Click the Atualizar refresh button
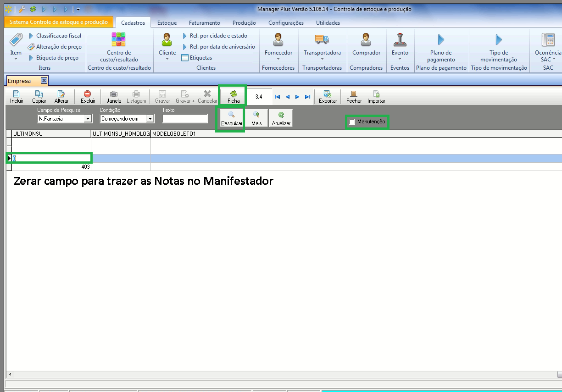Image resolution: width=562 pixels, height=392 pixels. point(281,118)
